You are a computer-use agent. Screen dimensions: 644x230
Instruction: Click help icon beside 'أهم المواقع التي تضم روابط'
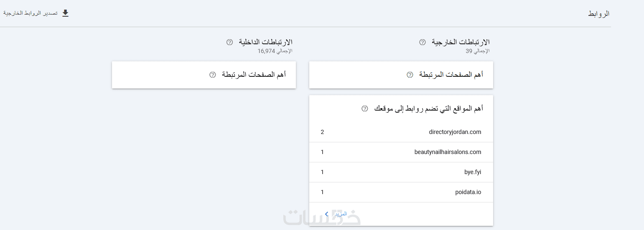(x=365, y=109)
